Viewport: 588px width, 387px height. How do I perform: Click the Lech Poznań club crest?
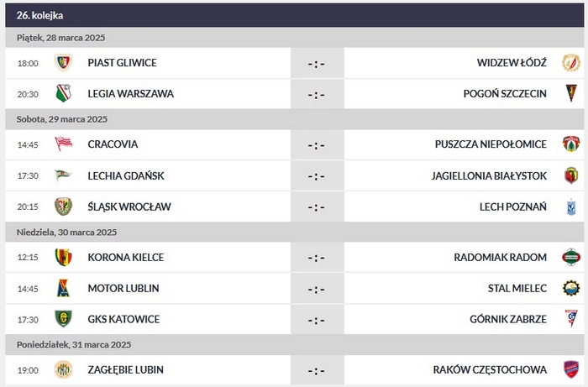coord(571,207)
